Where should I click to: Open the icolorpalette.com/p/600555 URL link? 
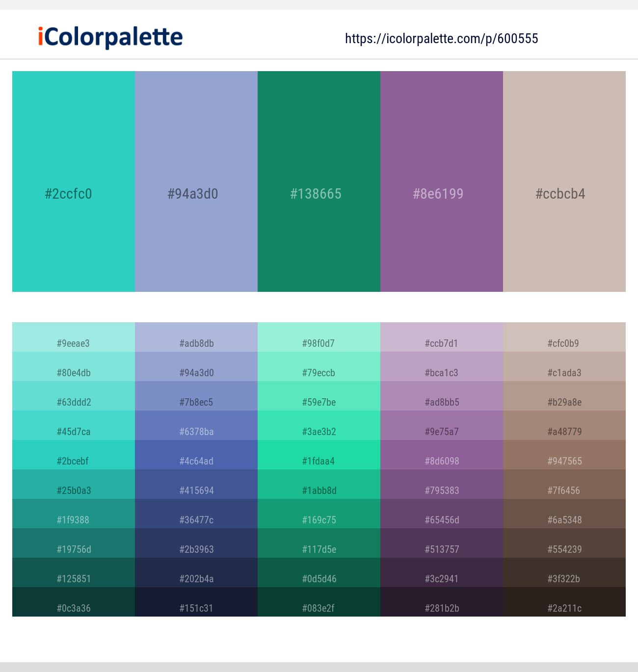pyautogui.click(x=441, y=39)
